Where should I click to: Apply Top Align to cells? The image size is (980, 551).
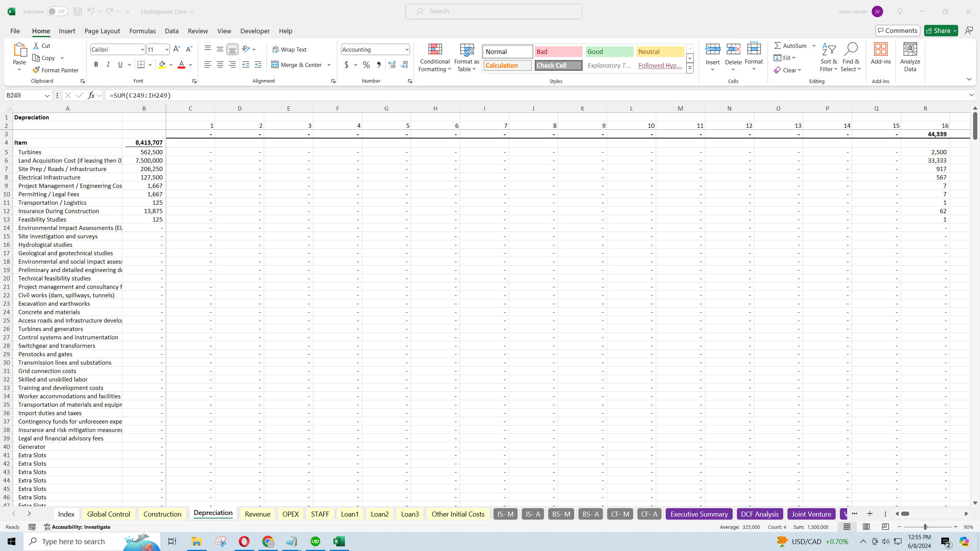click(208, 49)
